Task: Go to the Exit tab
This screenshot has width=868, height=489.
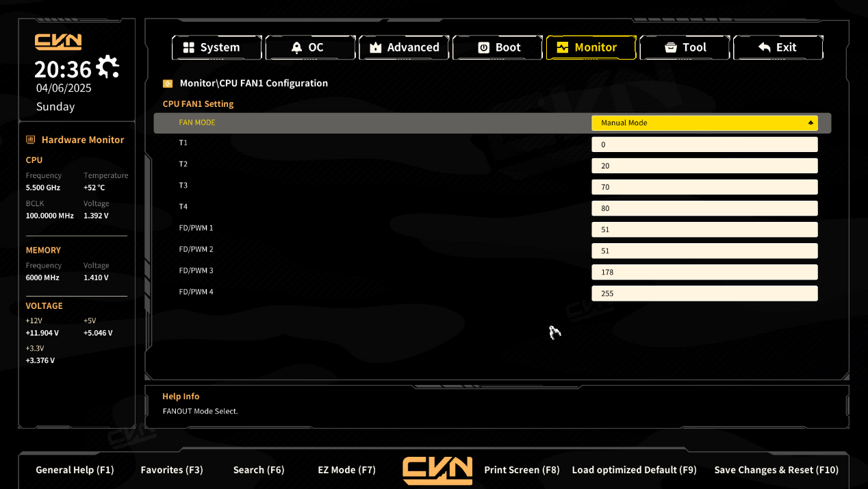Action: [x=778, y=47]
